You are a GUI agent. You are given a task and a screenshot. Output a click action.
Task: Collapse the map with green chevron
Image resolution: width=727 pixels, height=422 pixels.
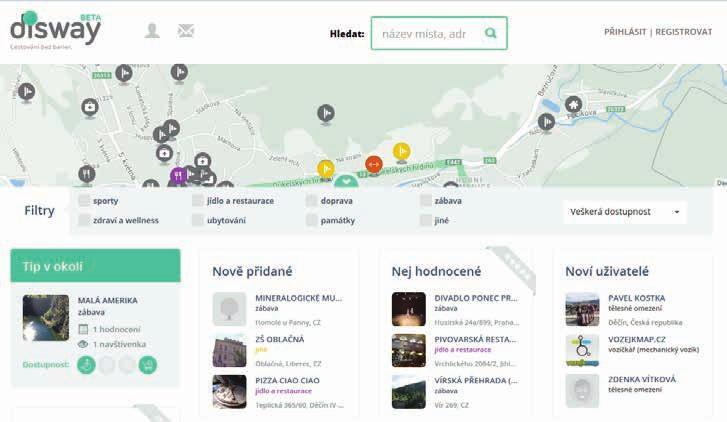[345, 181]
